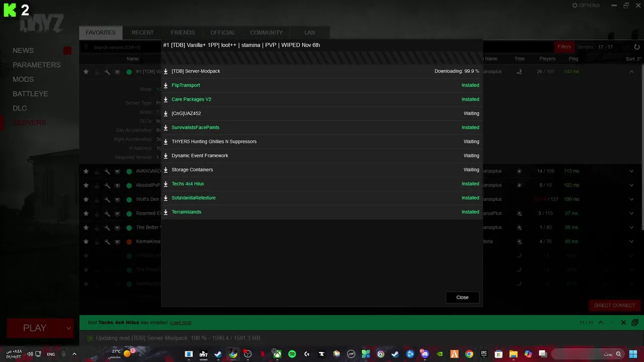Viewport: 644px width, 362px height.
Task: Click the refresh server list icon
Action: [x=636, y=47]
